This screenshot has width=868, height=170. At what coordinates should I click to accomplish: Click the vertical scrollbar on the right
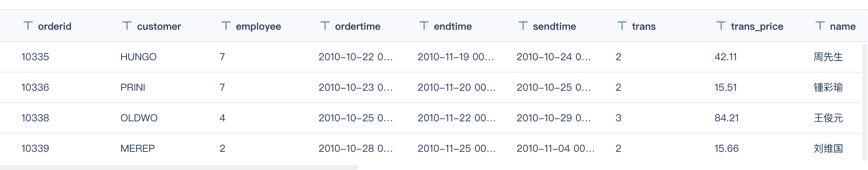point(864,102)
